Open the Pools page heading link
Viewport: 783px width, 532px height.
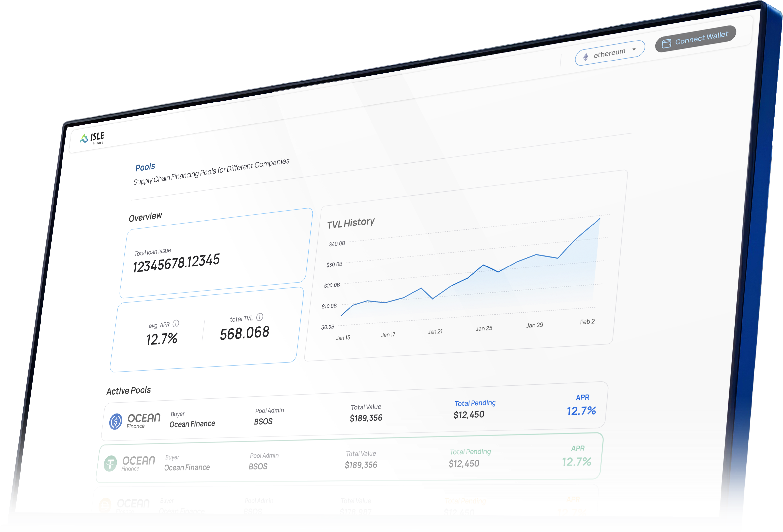coord(145,167)
